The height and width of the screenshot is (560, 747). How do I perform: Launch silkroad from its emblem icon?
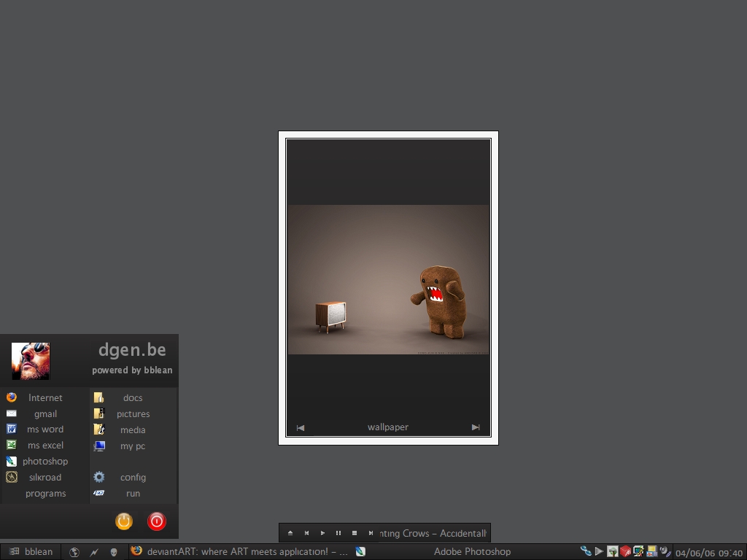click(12, 477)
